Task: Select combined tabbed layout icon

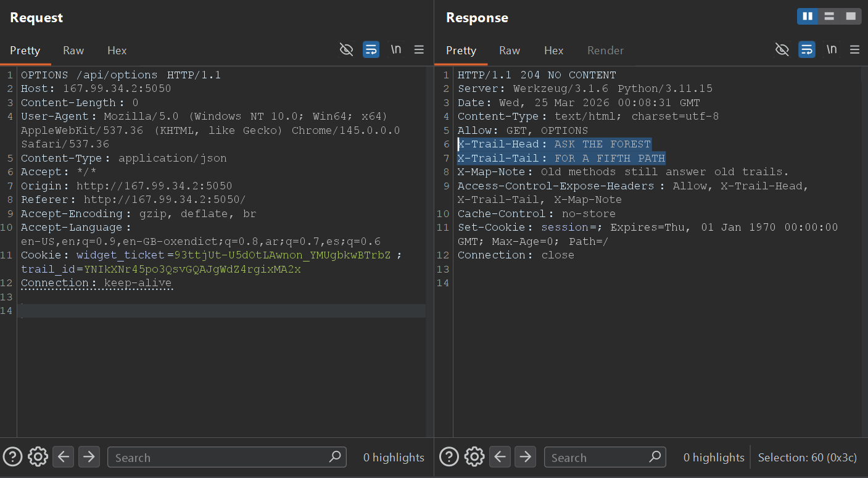Action: [851, 16]
